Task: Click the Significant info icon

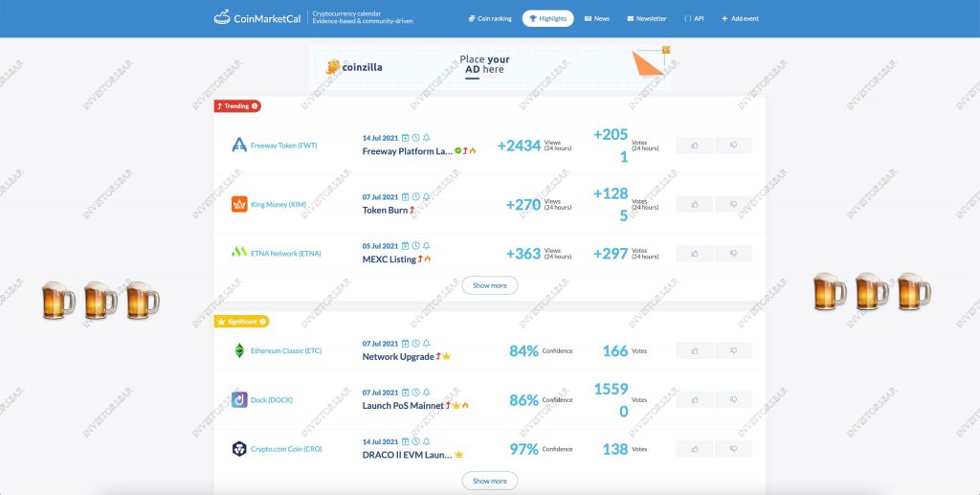Action: click(263, 322)
